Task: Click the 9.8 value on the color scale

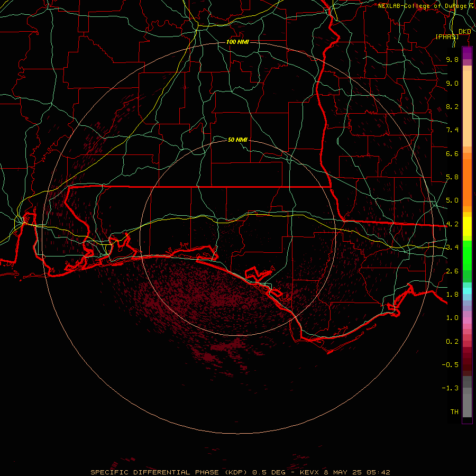Action: point(452,60)
